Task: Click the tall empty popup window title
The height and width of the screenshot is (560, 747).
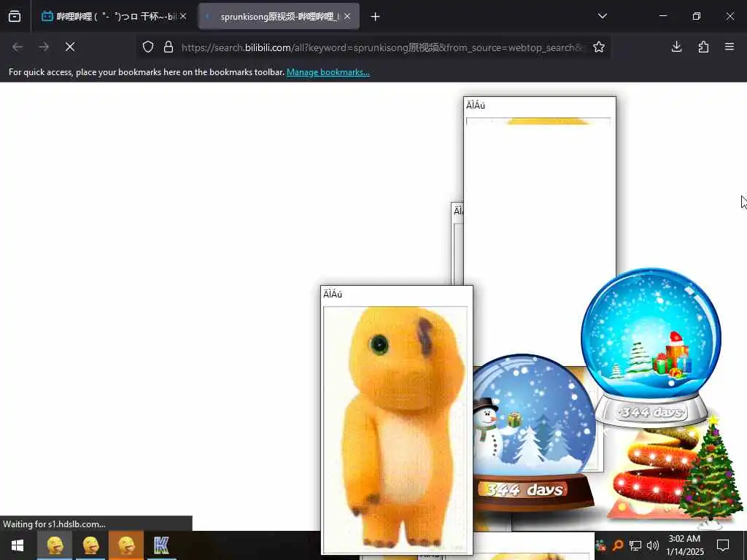Action: pyautogui.click(x=476, y=106)
